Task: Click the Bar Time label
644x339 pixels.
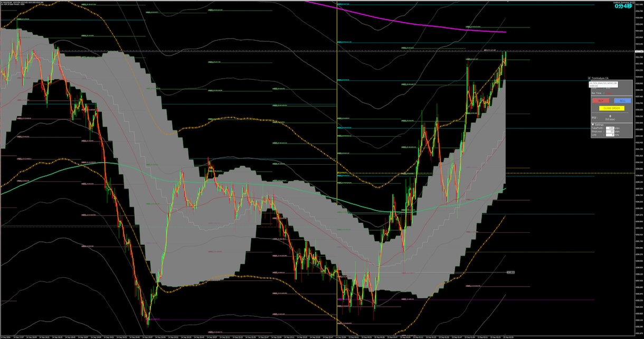Action: pyautogui.click(x=596, y=93)
